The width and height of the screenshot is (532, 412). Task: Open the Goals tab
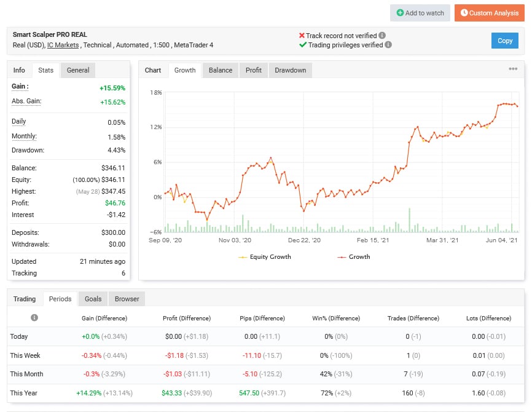pos(93,299)
